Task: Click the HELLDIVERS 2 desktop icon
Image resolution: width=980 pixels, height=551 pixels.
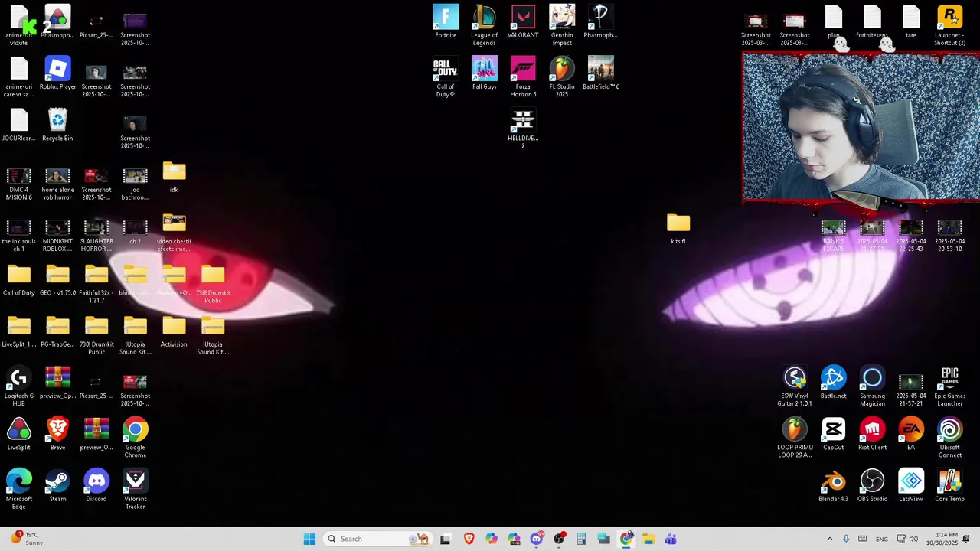Action: (x=523, y=129)
